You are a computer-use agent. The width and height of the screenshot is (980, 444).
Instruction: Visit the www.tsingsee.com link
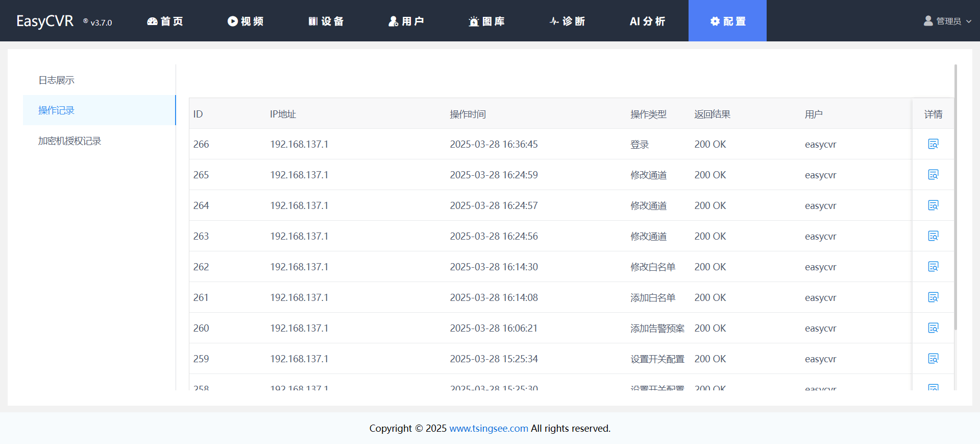tap(488, 428)
